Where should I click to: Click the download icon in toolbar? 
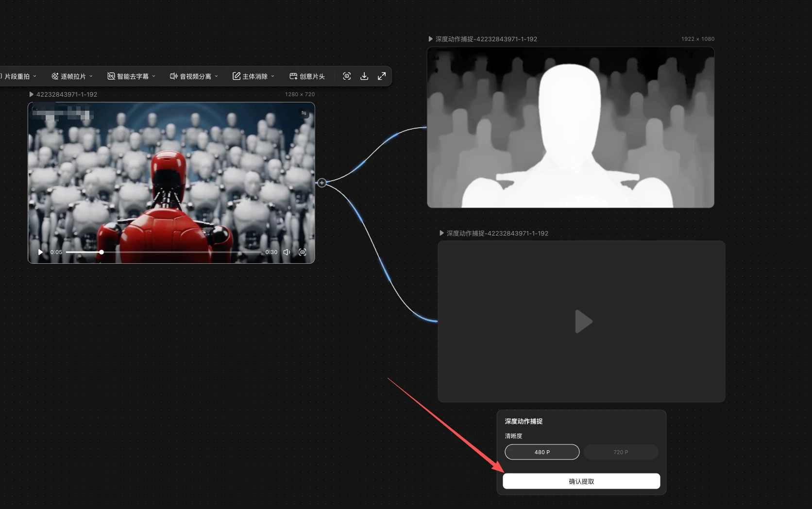pos(364,76)
